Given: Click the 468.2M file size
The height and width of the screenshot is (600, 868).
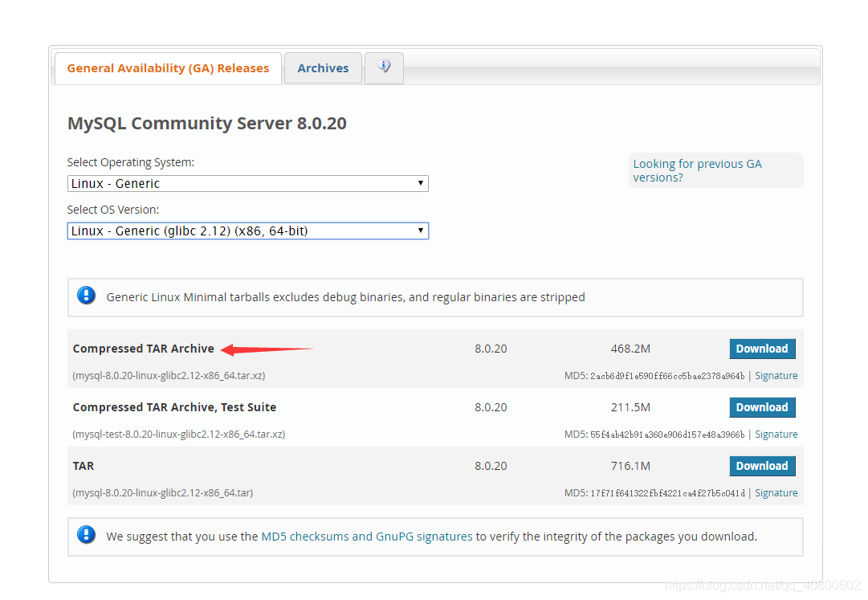Looking at the screenshot, I should coord(630,349).
